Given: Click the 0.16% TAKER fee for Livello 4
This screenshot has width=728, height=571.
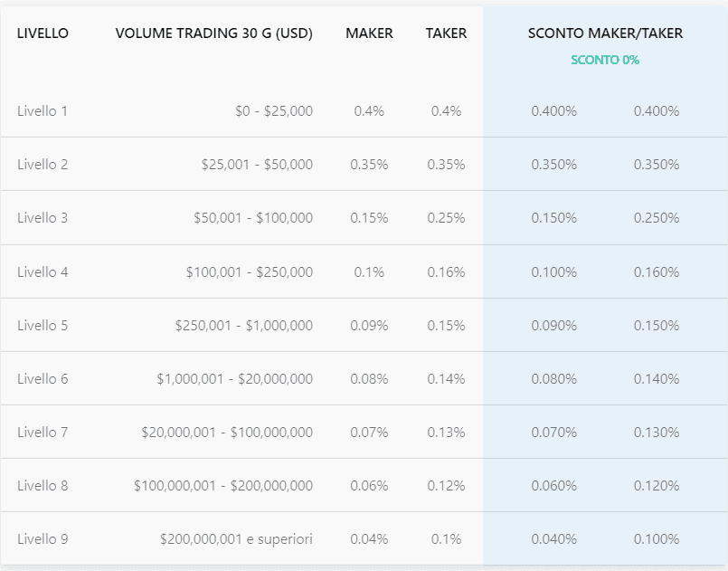Looking at the screenshot, I should 446,271.
